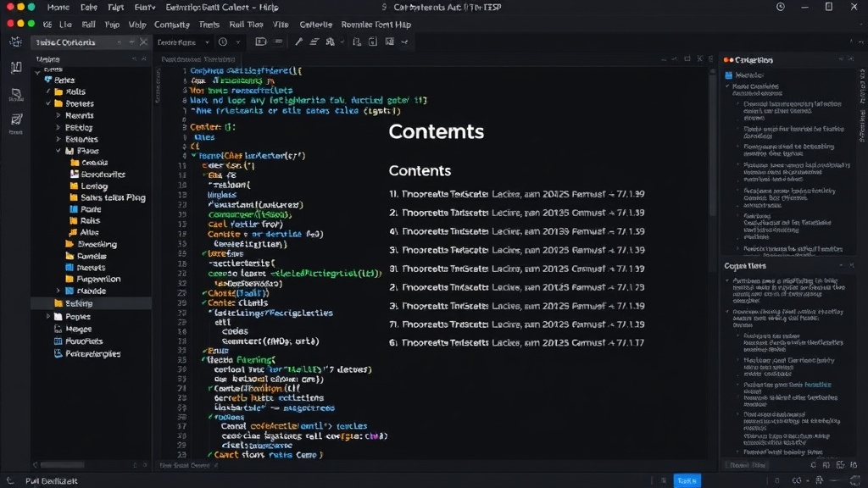Screen dimensions: 868x488
Task: Click the lines list icon next to the pen
Action: (x=314, y=42)
